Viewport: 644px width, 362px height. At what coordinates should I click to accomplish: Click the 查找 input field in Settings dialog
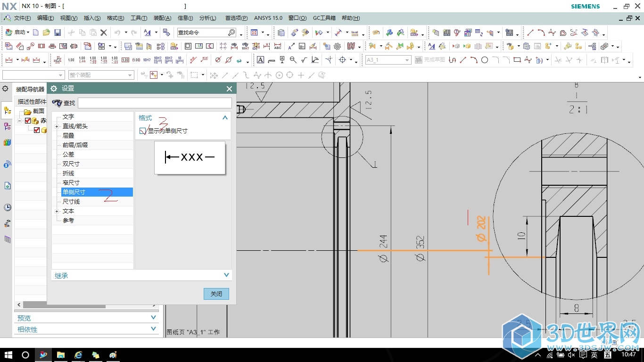point(155,103)
